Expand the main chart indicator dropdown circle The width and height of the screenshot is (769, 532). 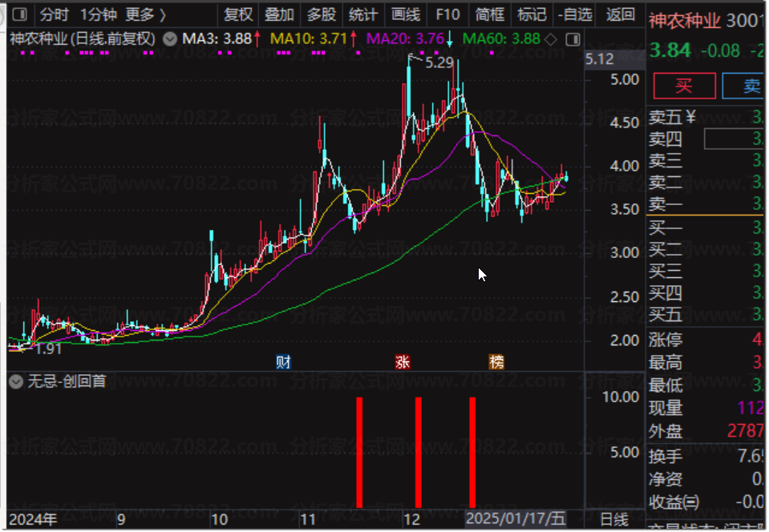pyautogui.click(x=170, y=38)
